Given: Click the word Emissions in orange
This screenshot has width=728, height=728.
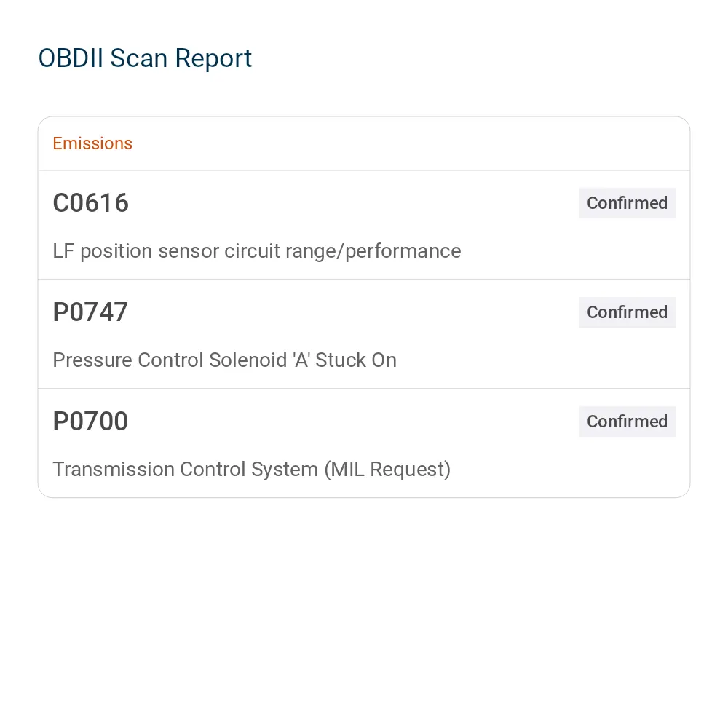Looking at the screenshot, I should [x=92, y=143].
